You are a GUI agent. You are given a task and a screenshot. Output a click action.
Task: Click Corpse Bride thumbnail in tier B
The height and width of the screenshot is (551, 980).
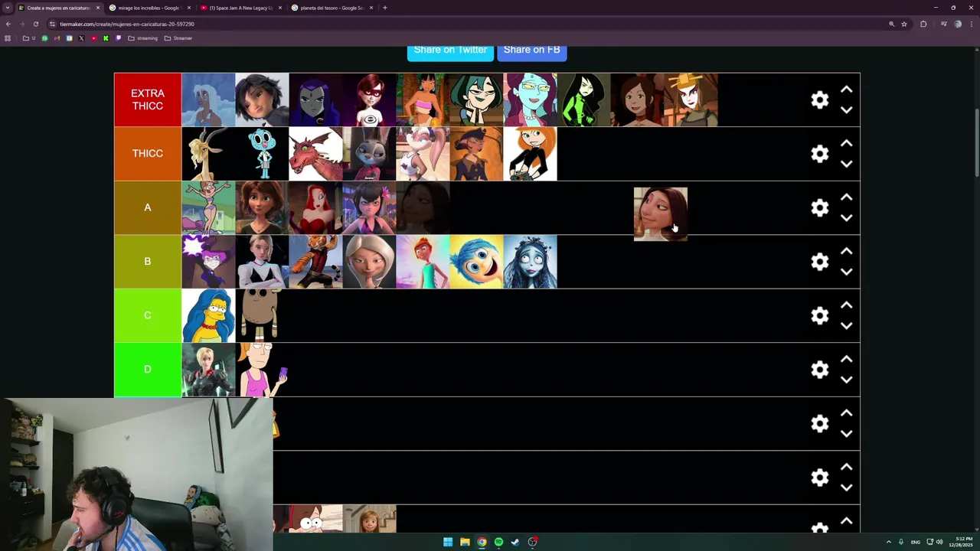530,262
